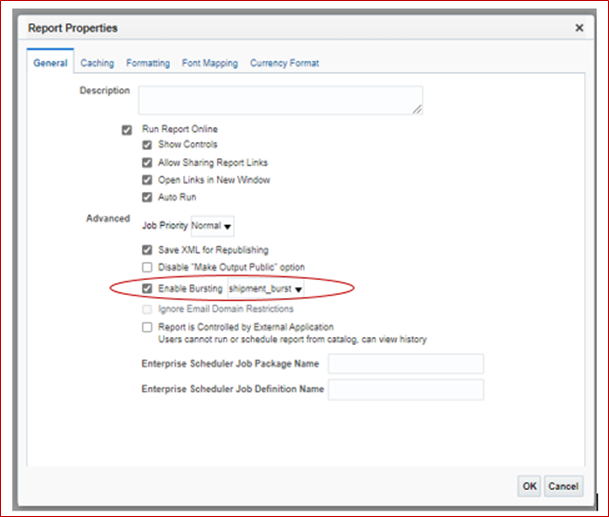Toggle Save XML for Republishing
609x517 pixels.
(x=147, y=250)
